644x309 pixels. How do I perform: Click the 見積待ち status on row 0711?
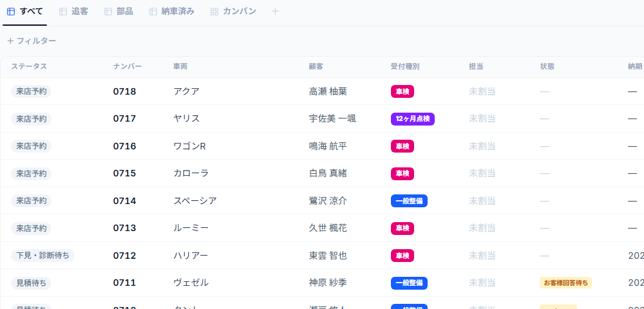pyautogui.click(x=31, y=283)
